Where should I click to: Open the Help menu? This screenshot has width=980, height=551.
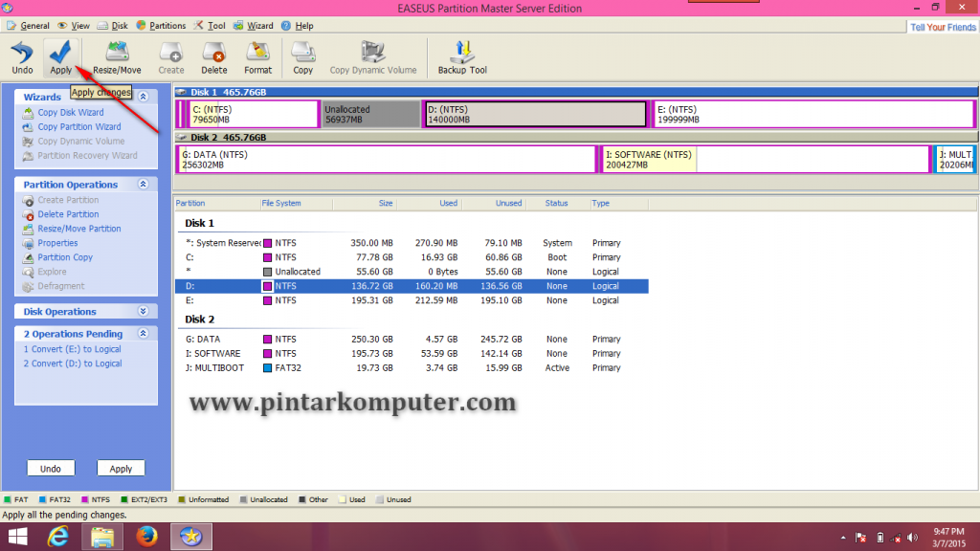(297, 26)
